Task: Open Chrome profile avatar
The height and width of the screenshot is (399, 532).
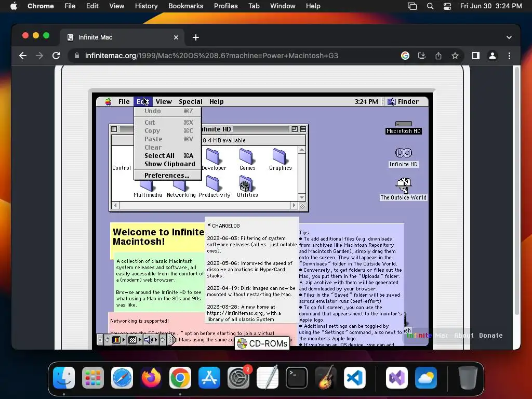Action: [x=493, y=56]
